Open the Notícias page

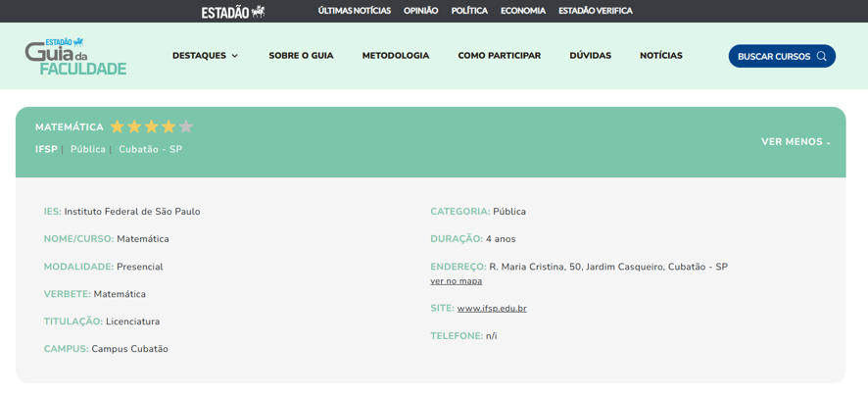point(661,56)
